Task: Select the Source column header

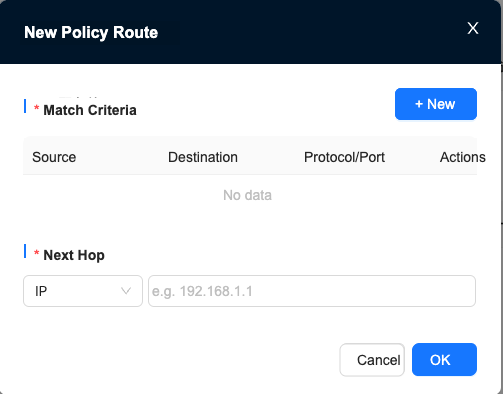Action: [x=54, y=157]
